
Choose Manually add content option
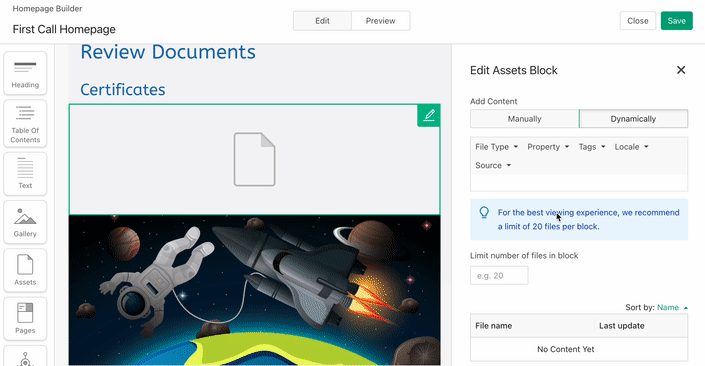coord(525,119)
